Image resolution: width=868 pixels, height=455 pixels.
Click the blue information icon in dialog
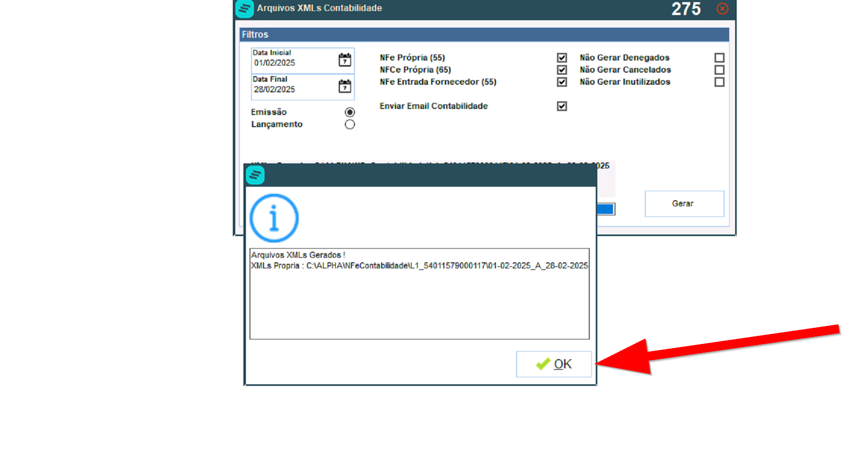[x=274, y=218]
